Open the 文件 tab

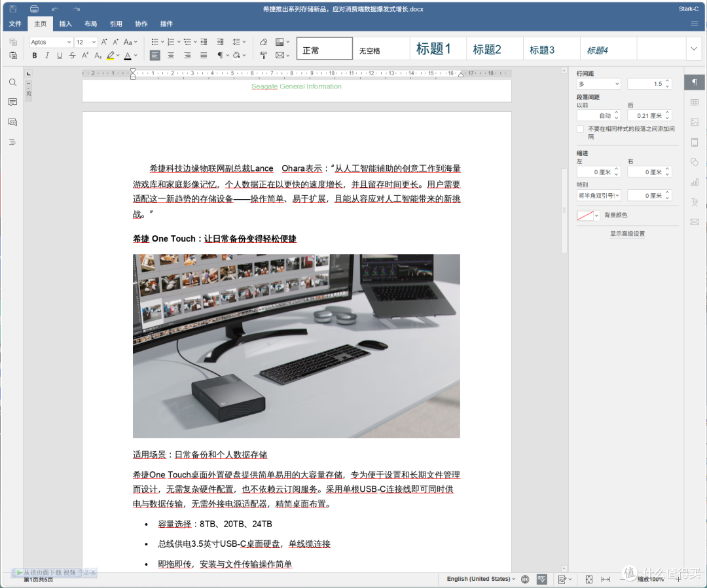(x=15, y=24)
